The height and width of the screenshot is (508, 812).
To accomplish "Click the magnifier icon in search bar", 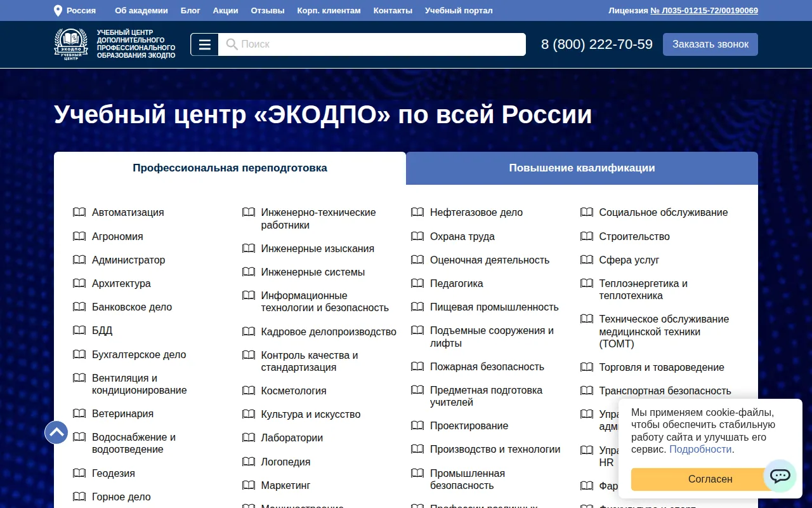I will pyautogui.click(x=232, y=44).
